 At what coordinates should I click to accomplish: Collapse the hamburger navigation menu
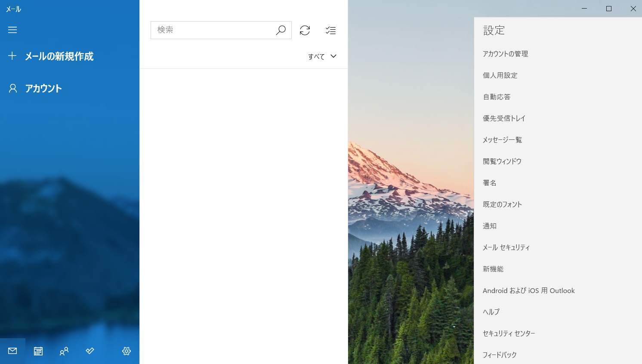coord(12,30)
